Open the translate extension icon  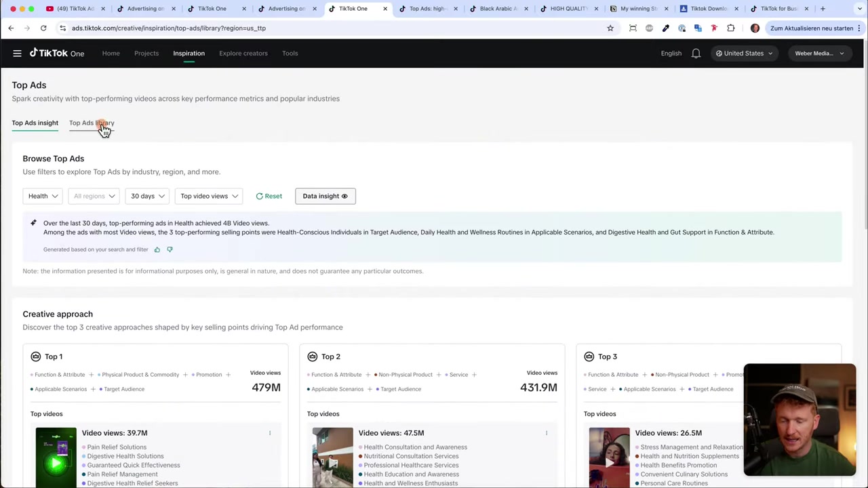[x=698, y=28]
